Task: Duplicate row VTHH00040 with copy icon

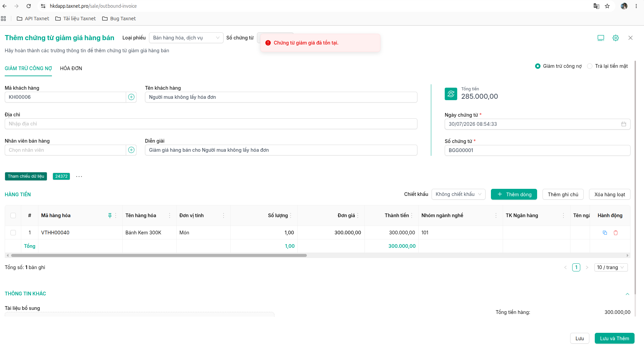Action: click(x=605, y=233)
